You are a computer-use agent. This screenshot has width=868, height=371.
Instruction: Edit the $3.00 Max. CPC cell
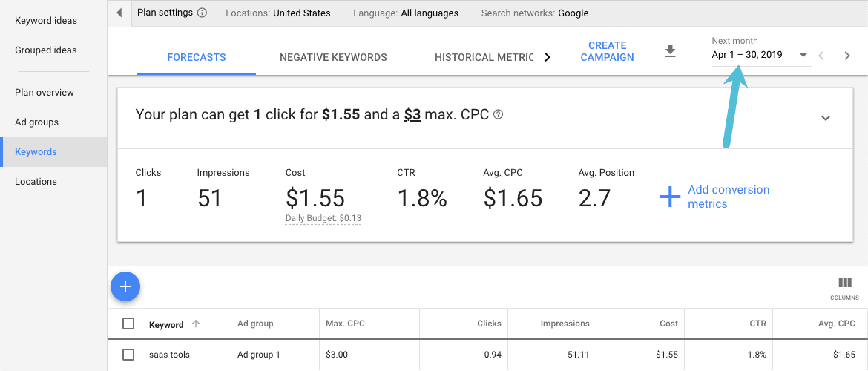point(337,355)
